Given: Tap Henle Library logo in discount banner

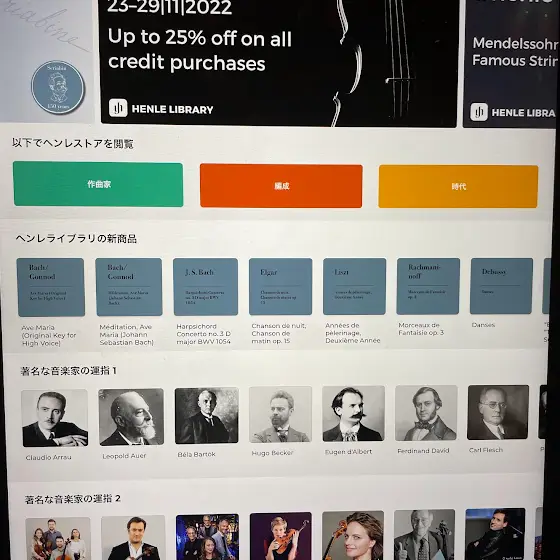Looking at the screenshot, I should 161,109.
